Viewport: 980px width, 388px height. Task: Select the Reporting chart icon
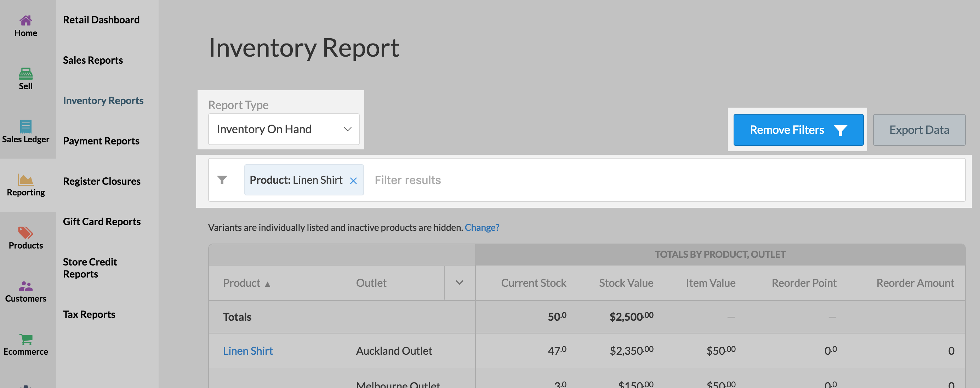pos(25,179)
